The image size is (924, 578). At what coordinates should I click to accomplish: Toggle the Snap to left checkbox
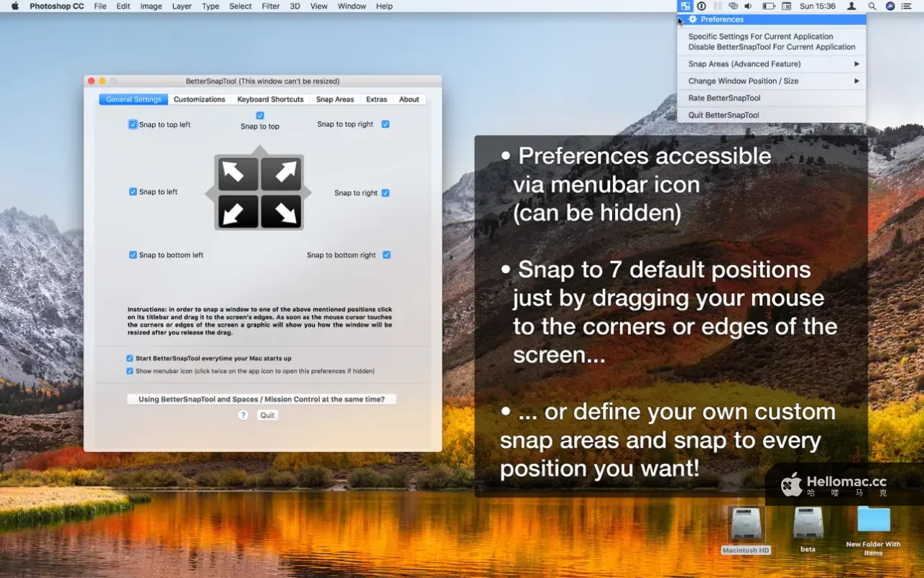(x=133, y=191)
